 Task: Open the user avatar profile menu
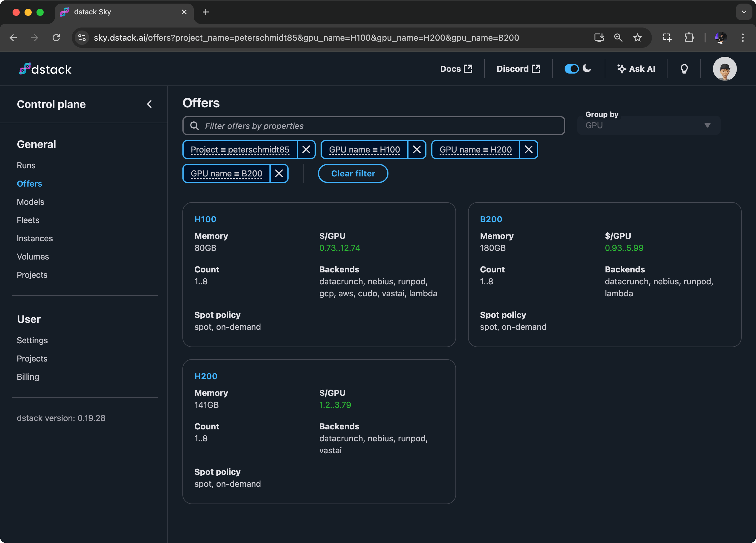pos(724,69)
